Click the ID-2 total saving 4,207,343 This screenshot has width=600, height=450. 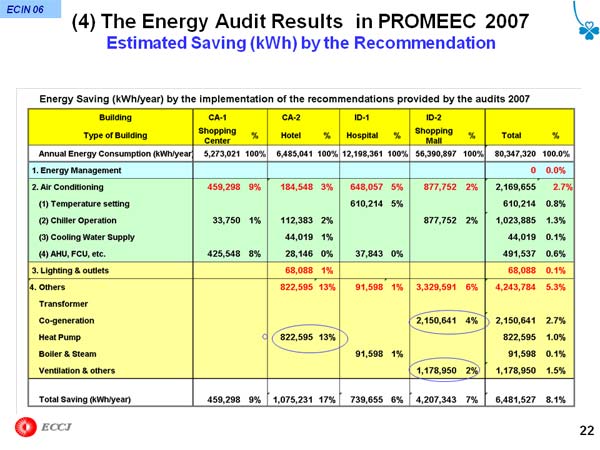tap(436, 400)
